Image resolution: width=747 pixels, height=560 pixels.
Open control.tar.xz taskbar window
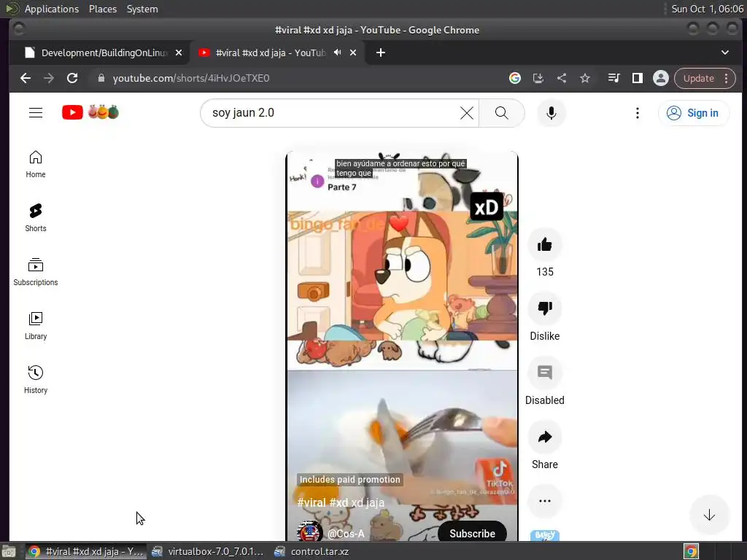(311, 551)
